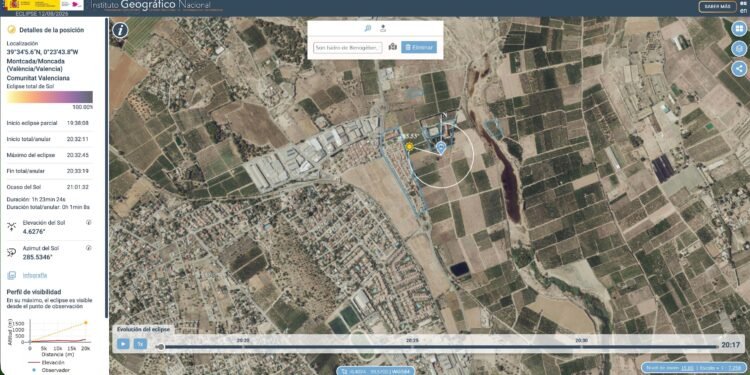
Task: Select the my-location person tab icon
Action: click(x=383, y=28)
